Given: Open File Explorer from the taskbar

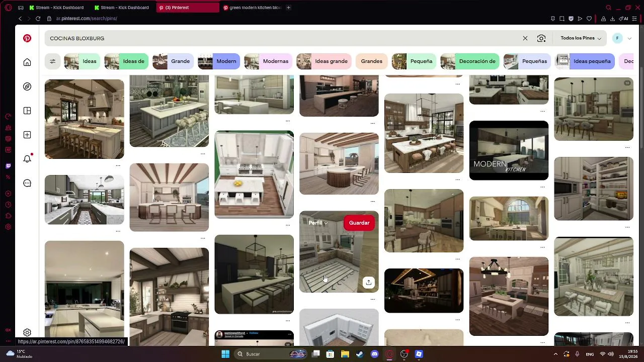Looking at the screenshot, I should pyautogui.click(x=345, y=354).
